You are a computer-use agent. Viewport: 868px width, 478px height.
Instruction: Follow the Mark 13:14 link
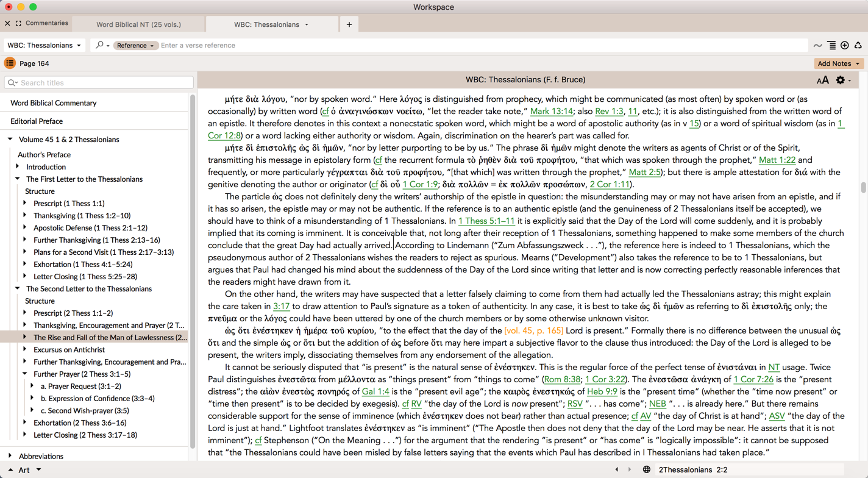click(x=552, y=112)
